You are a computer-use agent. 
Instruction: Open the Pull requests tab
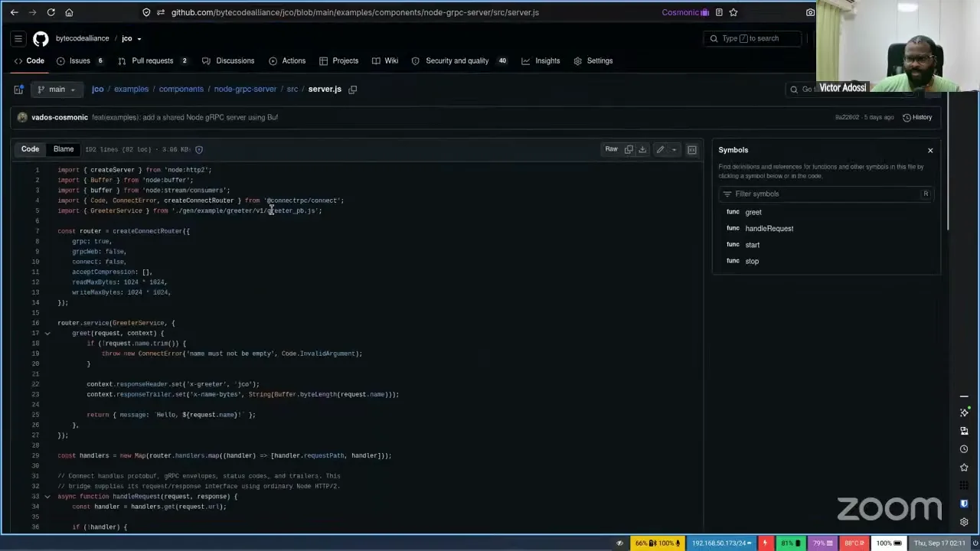click(x=153, y=60)
